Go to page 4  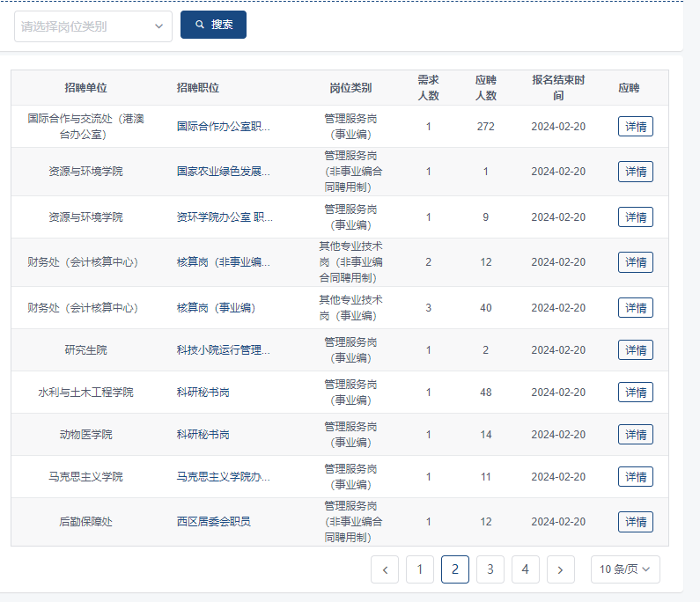[x=526, y=569]
